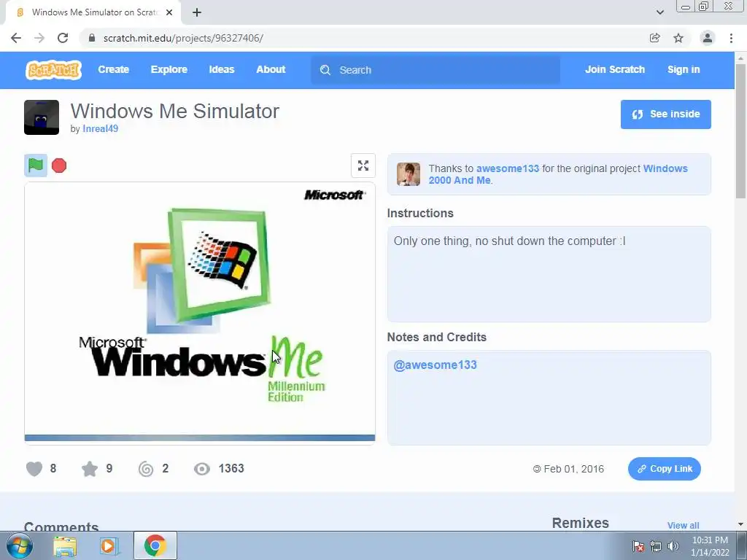Image resolution: width=747 pixels, height=560 pixels.
Task: Expand the tab search dropdown arrow
Action: click(659, 12)
